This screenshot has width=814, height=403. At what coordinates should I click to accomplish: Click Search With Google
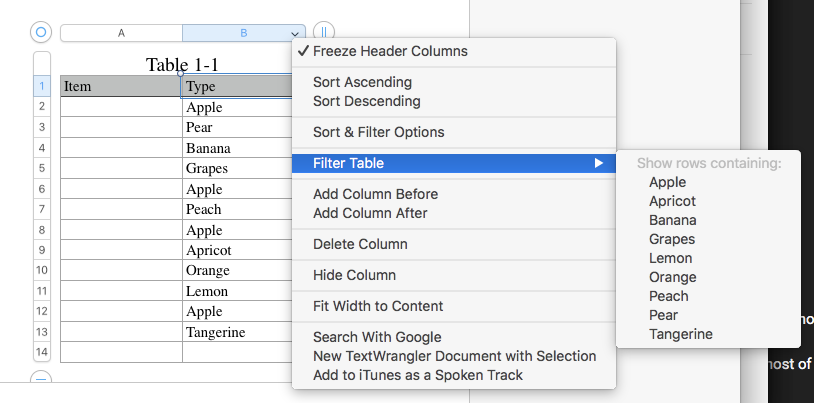(376, 337)
